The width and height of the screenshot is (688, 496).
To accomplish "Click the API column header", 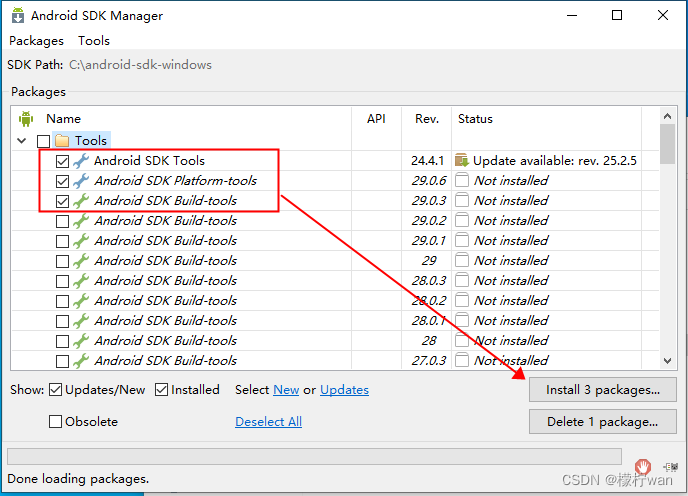I will (x=376, y=119).
